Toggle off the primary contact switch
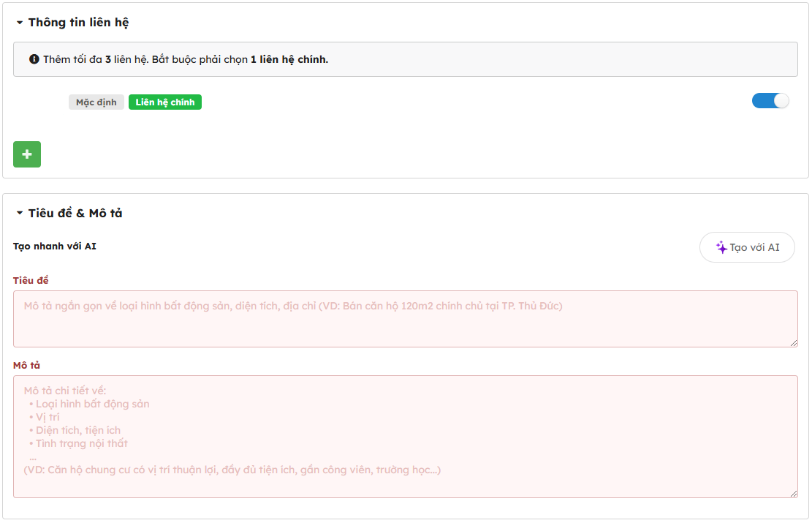This screenshot has height=523, width=812. pyautogui.click(x=770, y=101)
